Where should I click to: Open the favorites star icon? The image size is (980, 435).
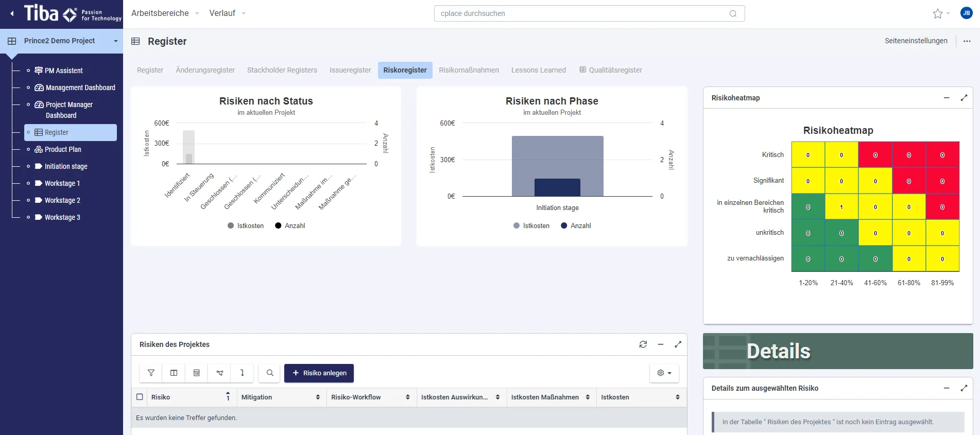(938, 14)
